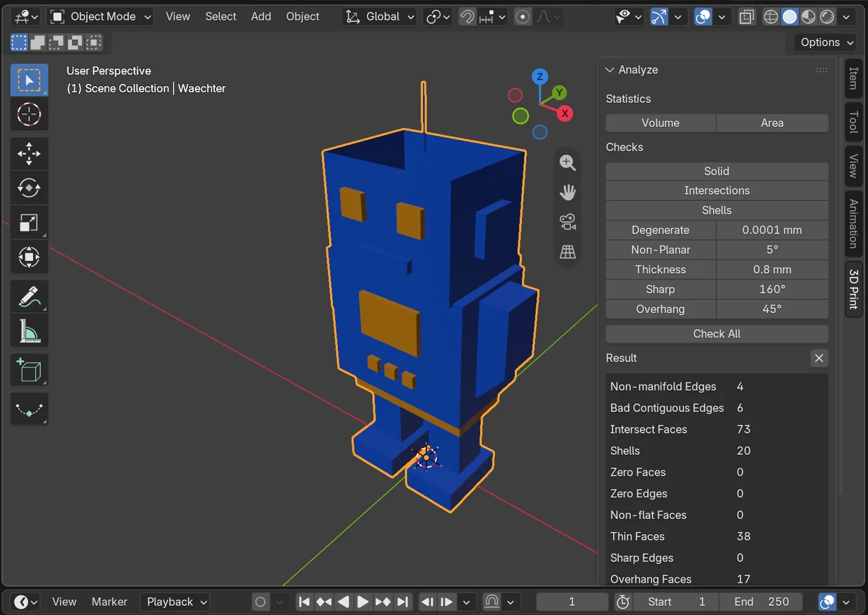Viewport: 868px width, 615px height.
Task: Open the Select menu
Action: [x=220, y=16]
